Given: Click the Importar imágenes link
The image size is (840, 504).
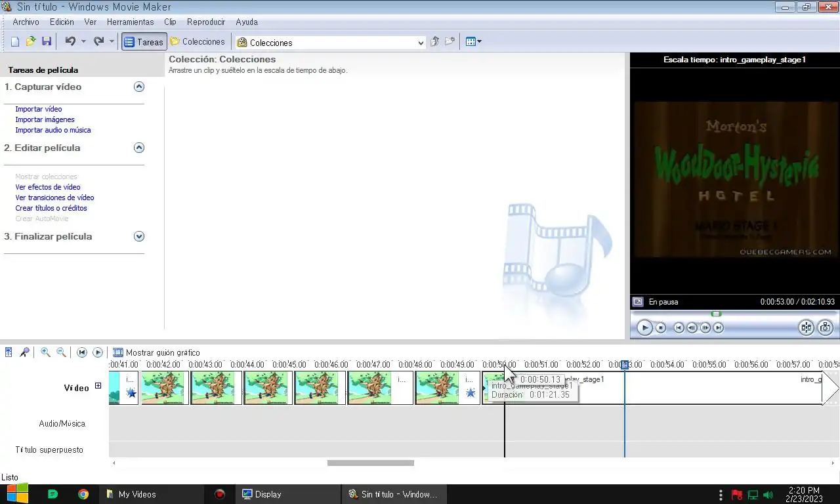Looking at the screenshot, I should (45, 119).
